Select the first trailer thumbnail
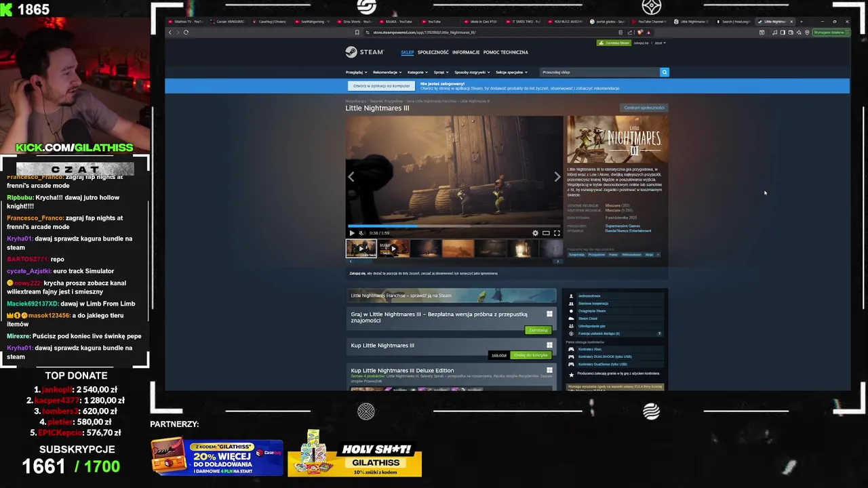 (361, 248)
